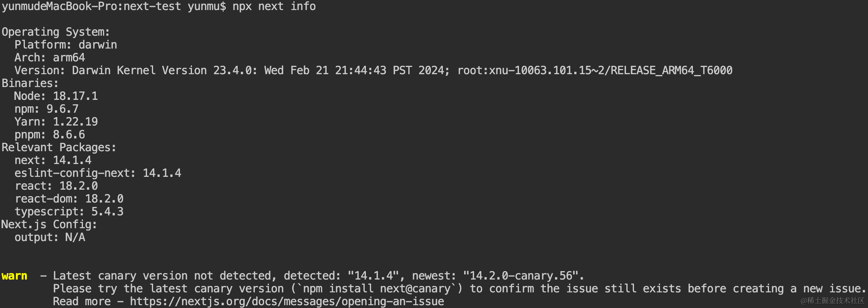Click the Node: 18.17.1 line
The height and width of the screenshot is (308, 868).
pos(56,96)
